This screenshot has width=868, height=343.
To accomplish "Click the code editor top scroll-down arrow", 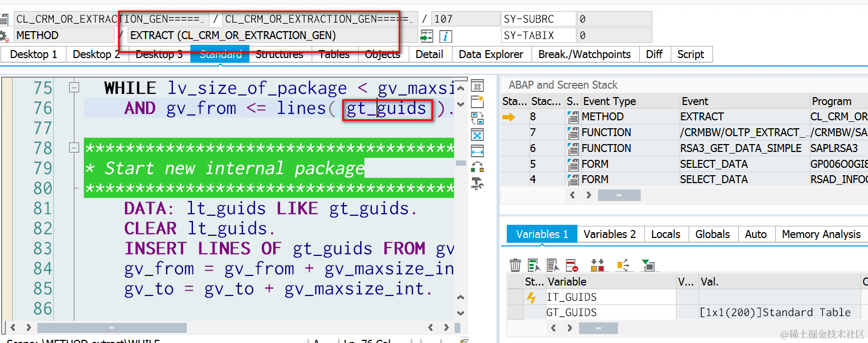I will click(x=460, y=104).
